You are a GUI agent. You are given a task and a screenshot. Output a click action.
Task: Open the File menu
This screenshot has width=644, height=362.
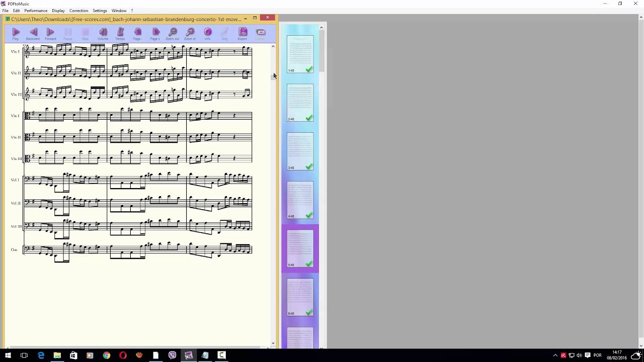tap(5, 11)
